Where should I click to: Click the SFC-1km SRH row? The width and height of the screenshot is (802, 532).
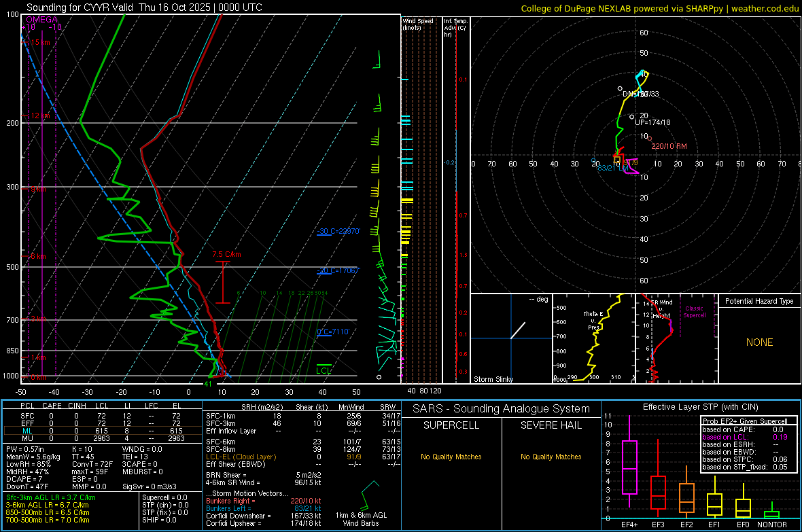pos(303,416)
